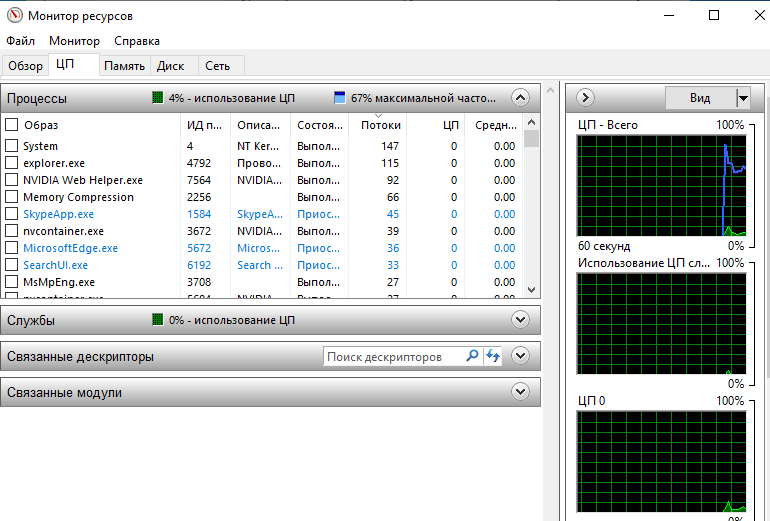
Task: Tick the checkbox next to explorer.exe
Action: (x=11, y=163)
